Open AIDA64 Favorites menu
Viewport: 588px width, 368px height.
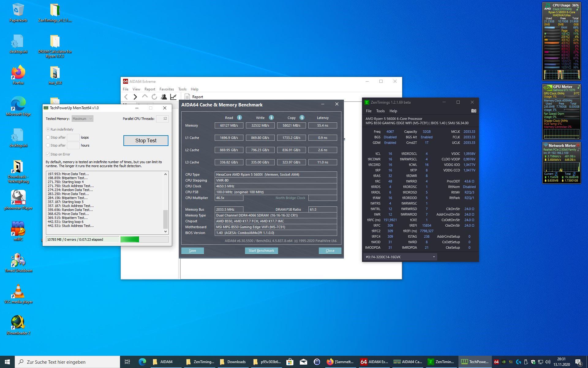point(167,89)
